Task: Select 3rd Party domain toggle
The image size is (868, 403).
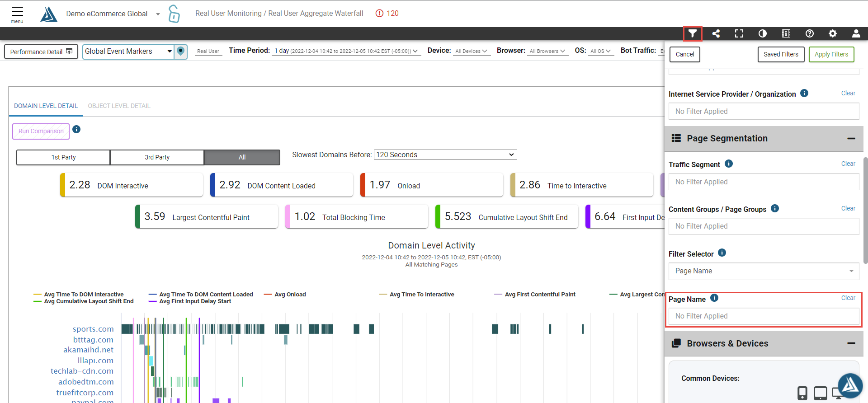Action: tap(157, 157)
